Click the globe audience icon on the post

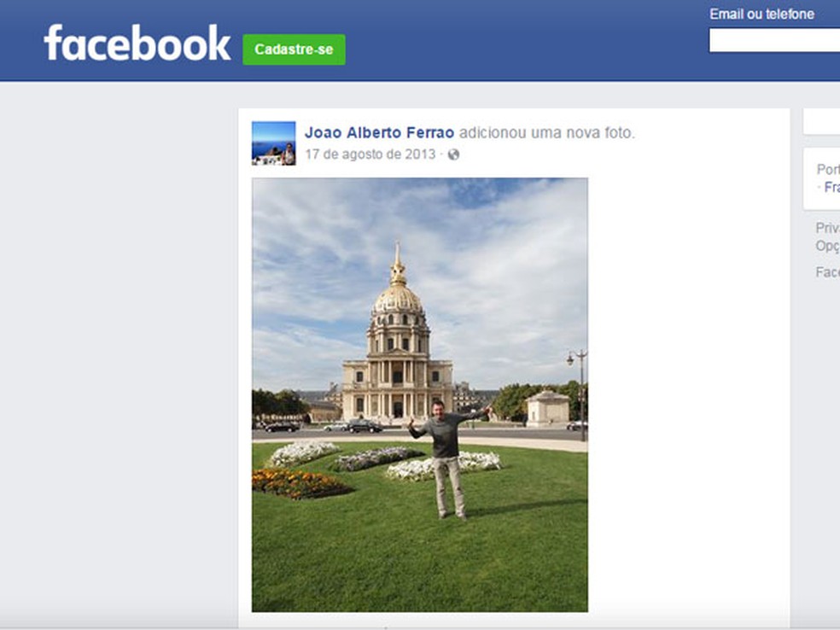tap(453, 155)
